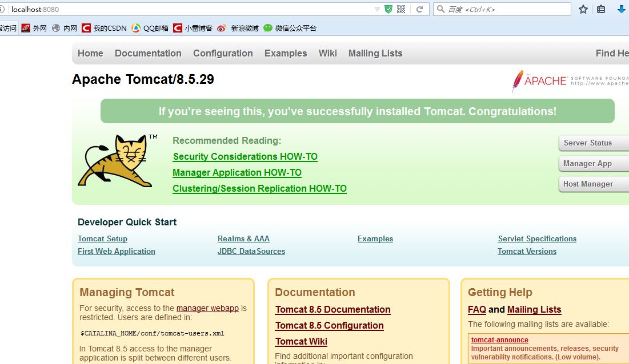629x364 pixels.
Task: Click the Managing Tomcat heading
Action: [127, 292]
